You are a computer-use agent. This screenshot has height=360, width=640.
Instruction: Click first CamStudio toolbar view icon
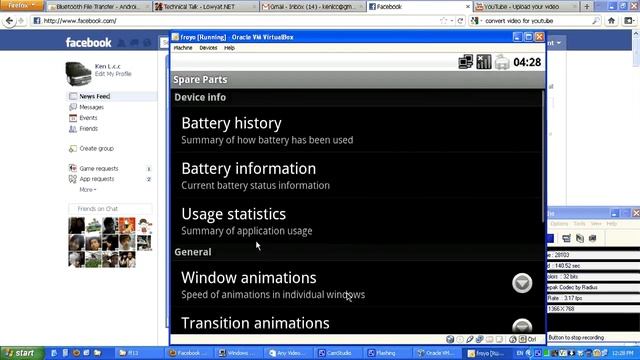[x=566, y=238]
